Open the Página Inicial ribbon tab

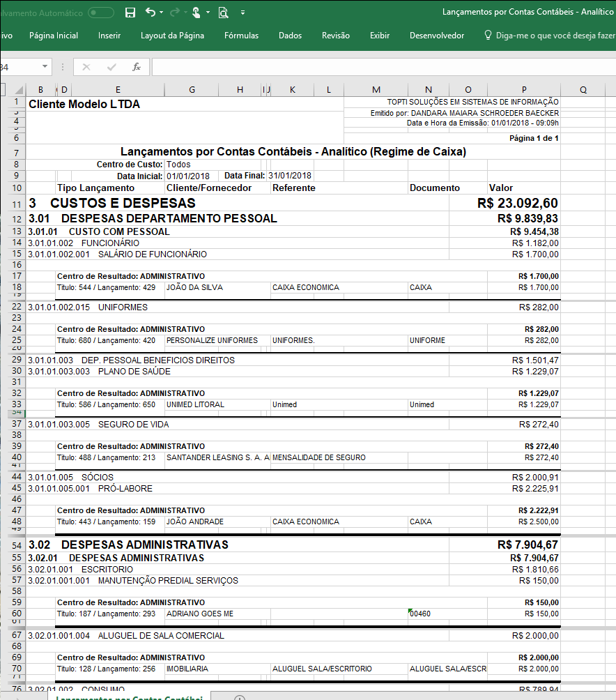coord(54,36)
